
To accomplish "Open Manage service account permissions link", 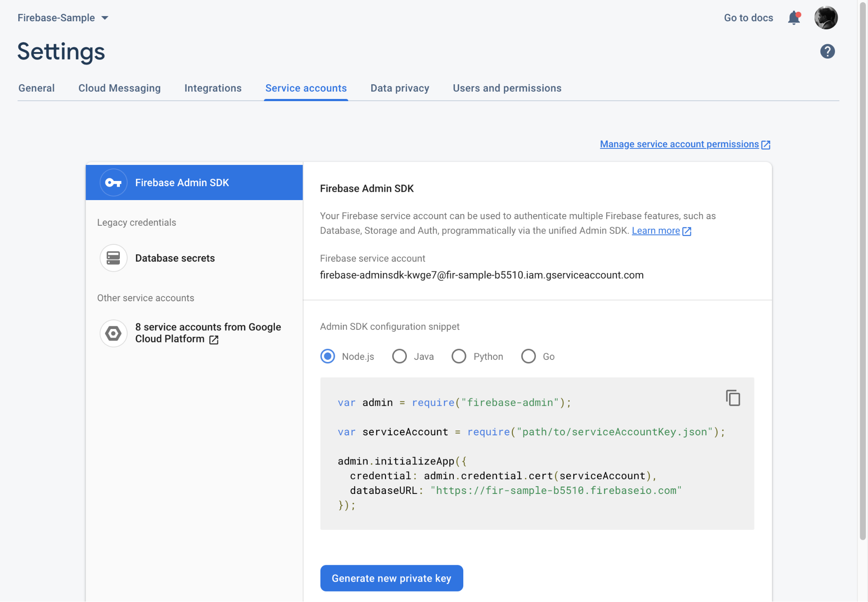I will [x=679, y=144].
